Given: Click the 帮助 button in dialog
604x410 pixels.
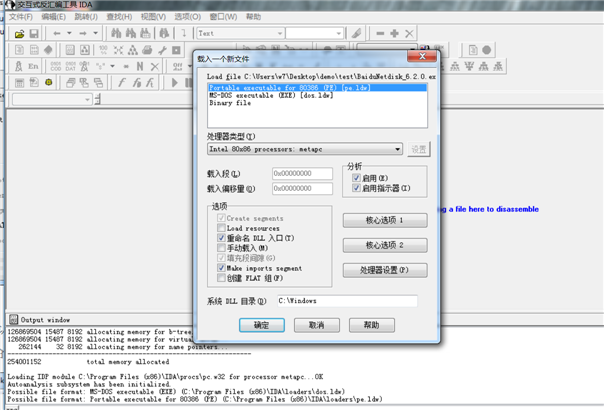Looking at the screenshot, I should (x=372, y=325).
